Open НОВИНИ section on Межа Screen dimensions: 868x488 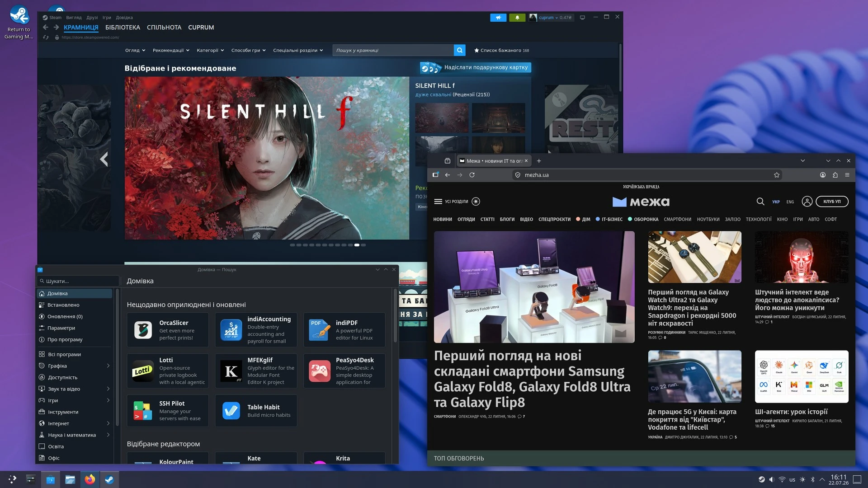point(443,220)
